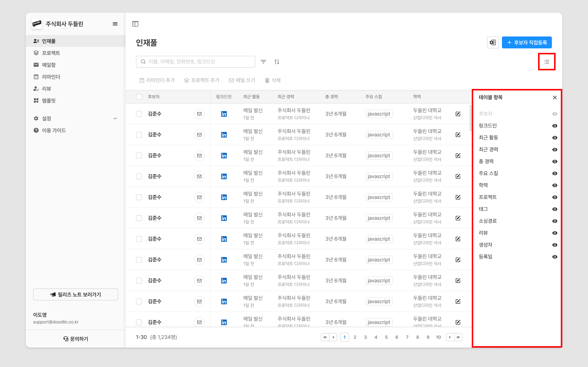Jump to last page double arrow
Screen dimensions: 588x367
point(458,337)
